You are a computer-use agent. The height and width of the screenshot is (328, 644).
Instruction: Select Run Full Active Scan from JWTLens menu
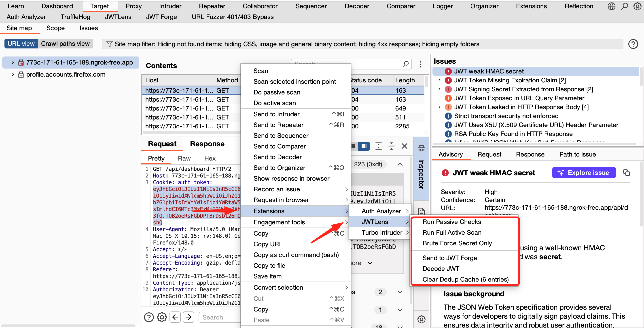coord(452,232)
